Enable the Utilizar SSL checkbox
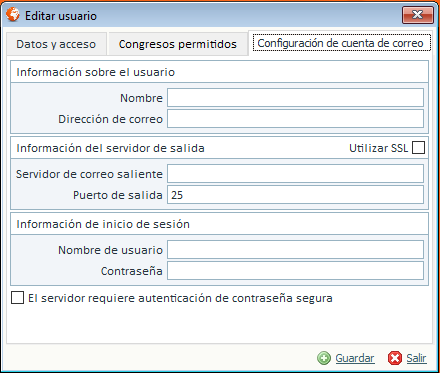Viewport: 440px width, 373px height. point(418,148)
